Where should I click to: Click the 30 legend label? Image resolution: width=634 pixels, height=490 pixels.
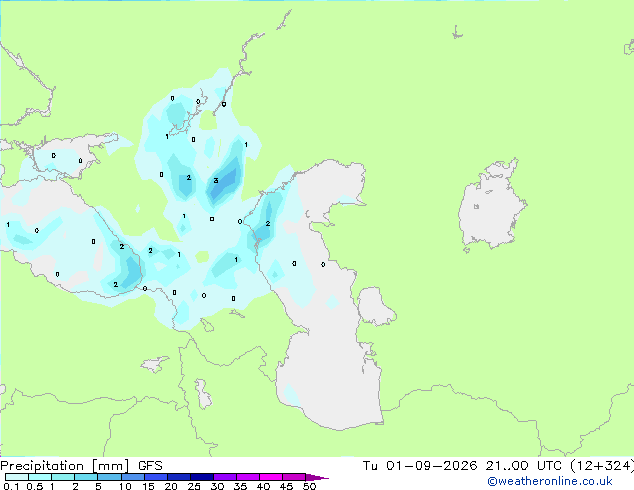click(217, 486)
